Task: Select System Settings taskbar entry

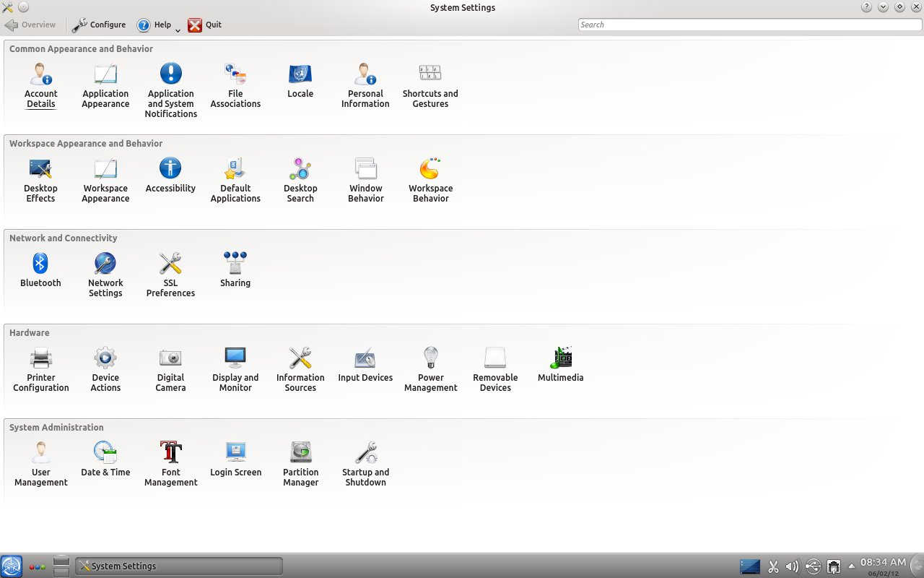Action: (178, 566)
